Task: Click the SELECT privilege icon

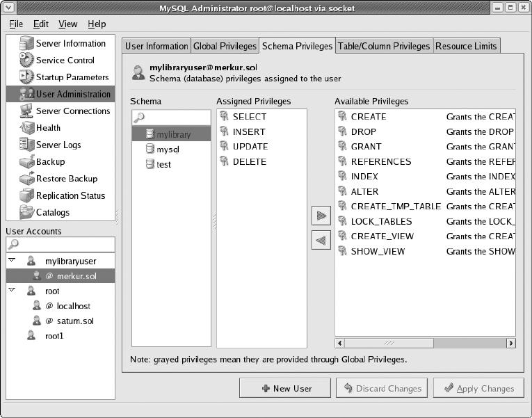Action: [224, 116]
